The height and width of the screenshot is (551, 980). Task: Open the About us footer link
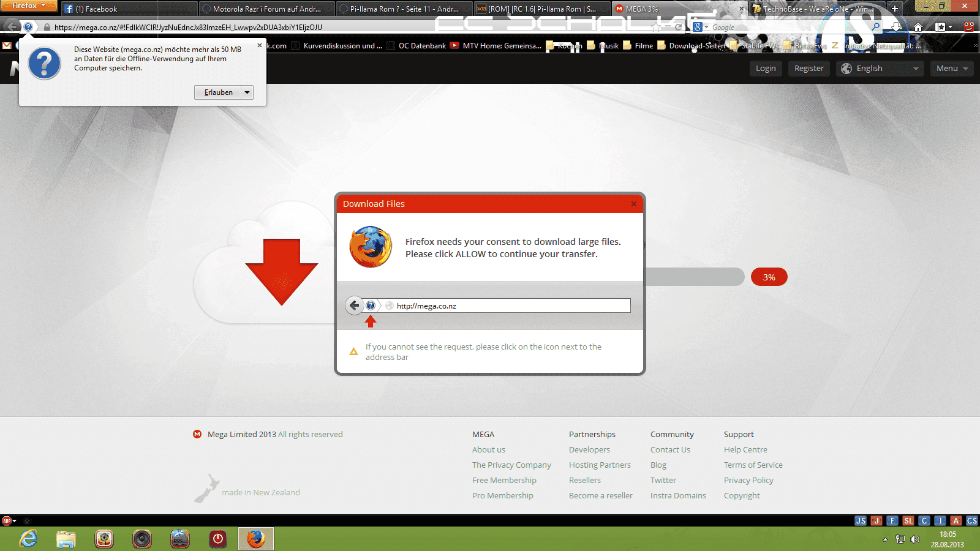[489, 449]
